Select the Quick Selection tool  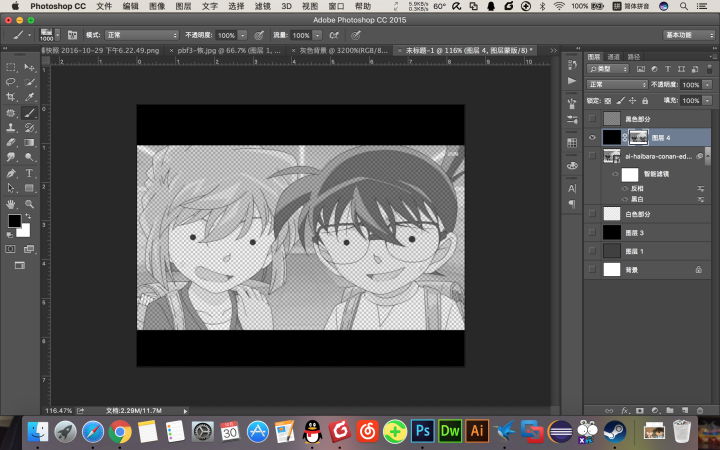point(29,82)
